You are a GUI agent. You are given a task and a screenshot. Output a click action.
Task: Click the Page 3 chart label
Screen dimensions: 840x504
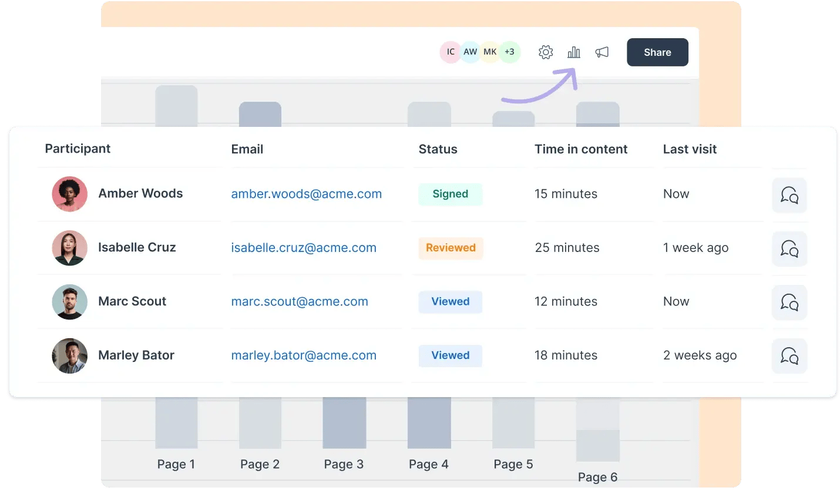344,464
